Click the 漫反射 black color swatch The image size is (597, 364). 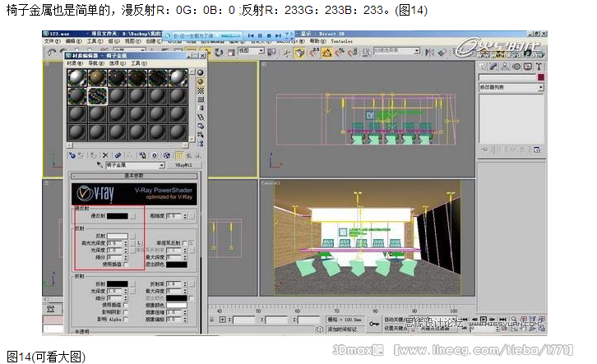click(x=118, y=216)
